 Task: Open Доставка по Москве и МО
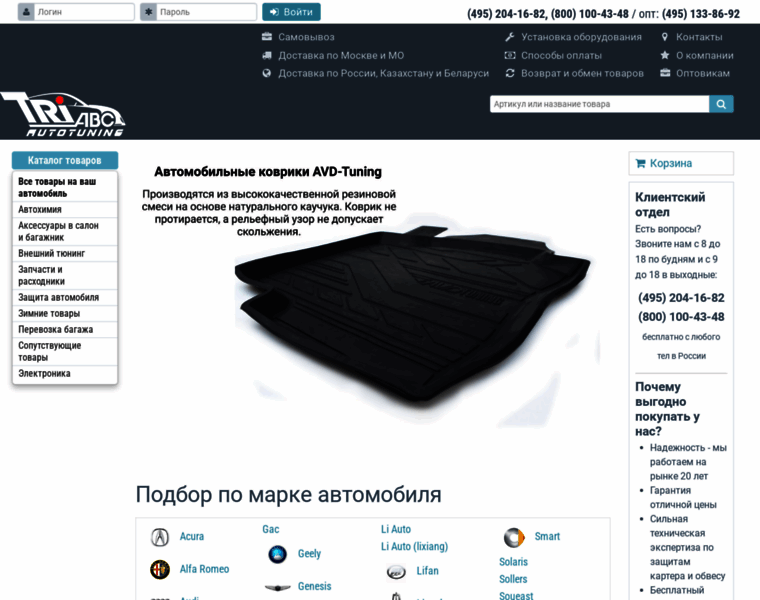point(341,55)
